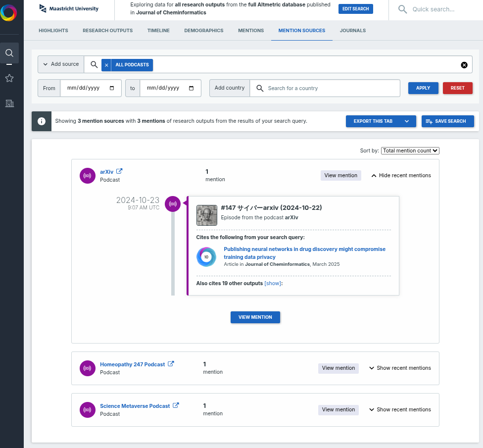Open saved items star icon in sidebar
This screenshot has height=448, width=483.
coord(9,78)
